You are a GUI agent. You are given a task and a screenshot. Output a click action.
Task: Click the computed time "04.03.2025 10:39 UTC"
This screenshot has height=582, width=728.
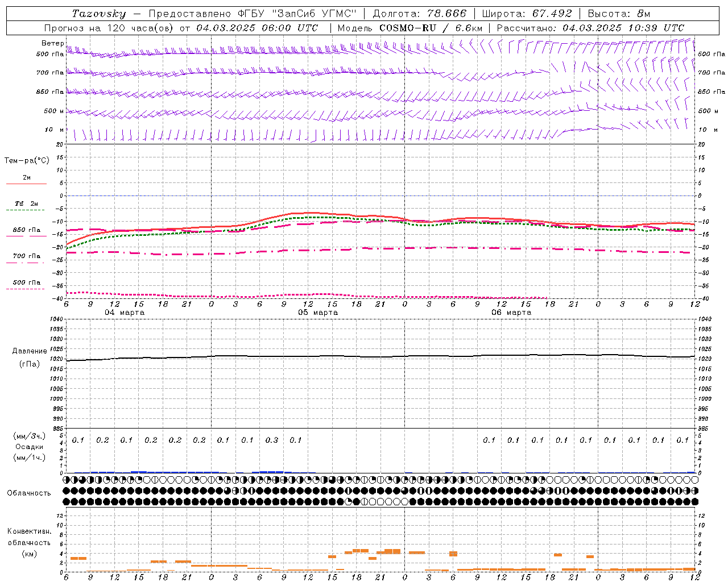click(x=623, y=28)
